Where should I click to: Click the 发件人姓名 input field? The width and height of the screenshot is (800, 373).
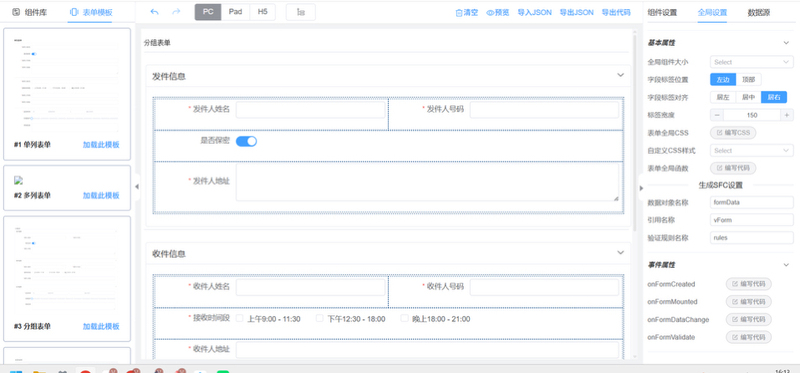click(310, 110)
